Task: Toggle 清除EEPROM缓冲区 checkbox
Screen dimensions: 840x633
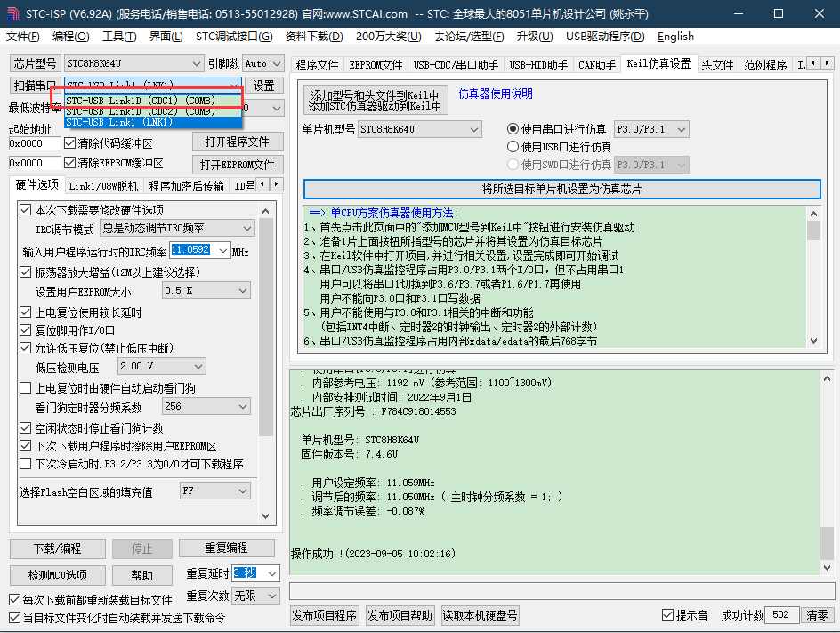Action: click(69, 162)
